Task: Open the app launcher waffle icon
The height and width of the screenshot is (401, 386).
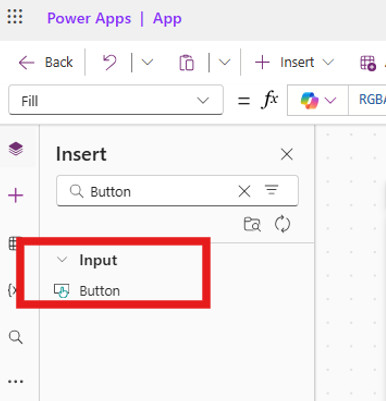Action: 15,16
